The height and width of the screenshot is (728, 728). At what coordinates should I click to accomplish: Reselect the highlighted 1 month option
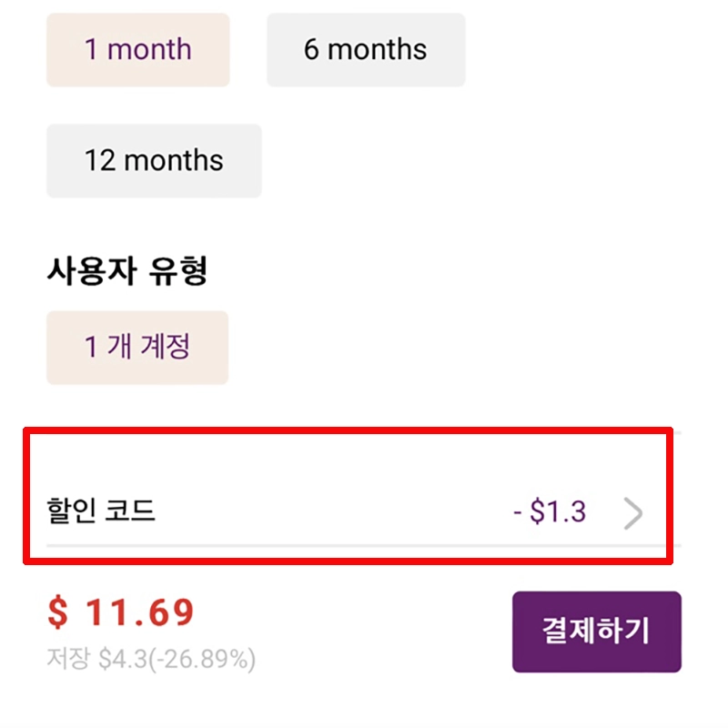click(137, 50)
